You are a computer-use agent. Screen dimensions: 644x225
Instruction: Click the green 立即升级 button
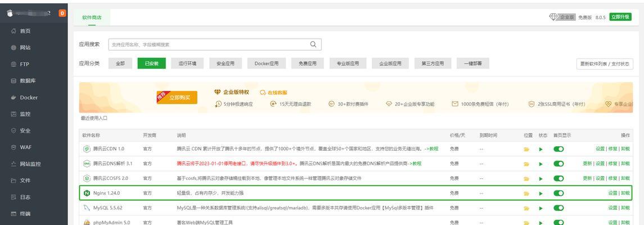(x=620, y=17)
